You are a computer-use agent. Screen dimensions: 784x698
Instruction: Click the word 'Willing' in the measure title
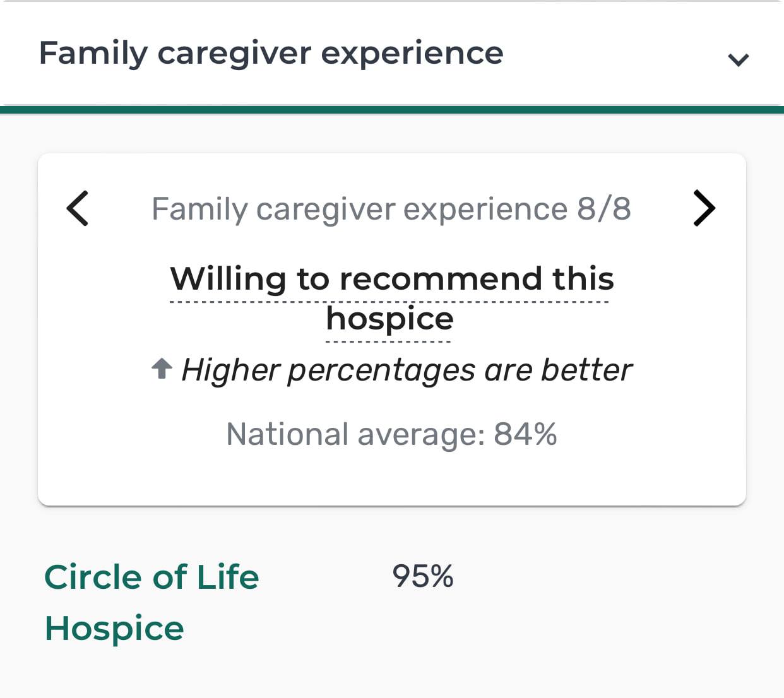pos(229,278)
